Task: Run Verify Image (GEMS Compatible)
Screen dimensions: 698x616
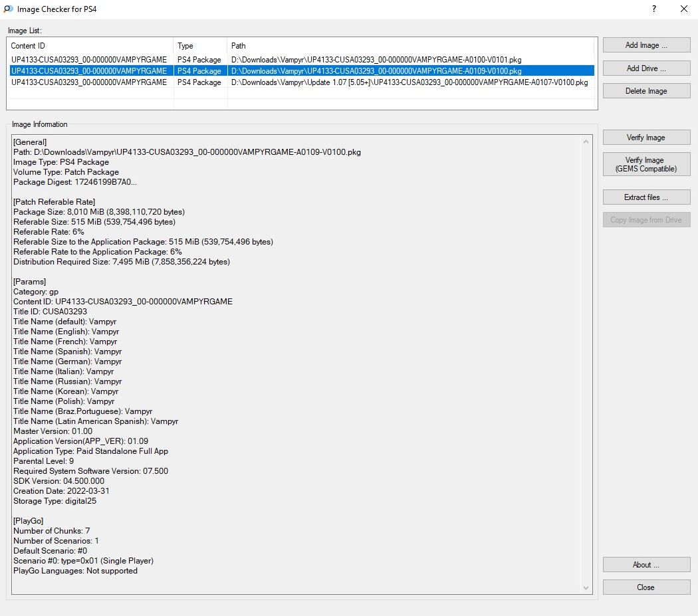Action: point(646,164)
